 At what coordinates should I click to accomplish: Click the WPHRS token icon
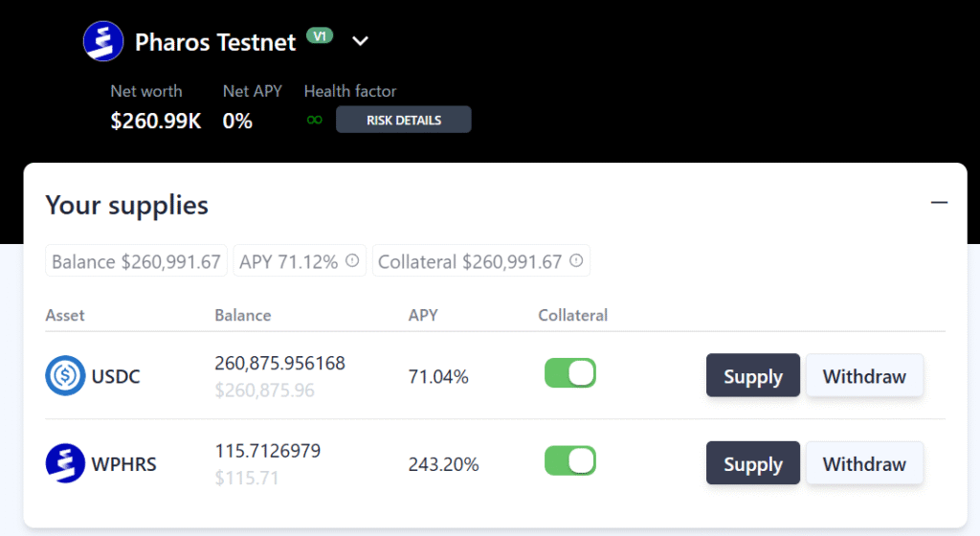(65, 464)
